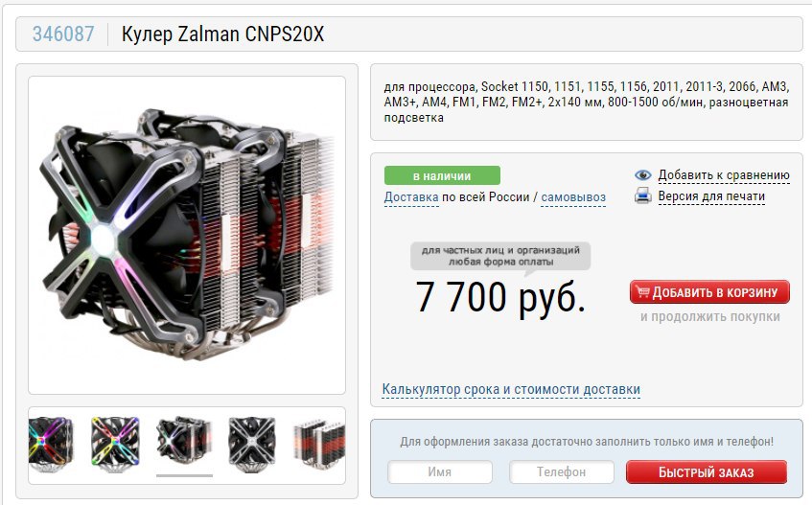The height and width of the screenshot is (505, 812).
Task: Select the fifth heatsink-only thumbnail
Action: click(x=318, y=445)
